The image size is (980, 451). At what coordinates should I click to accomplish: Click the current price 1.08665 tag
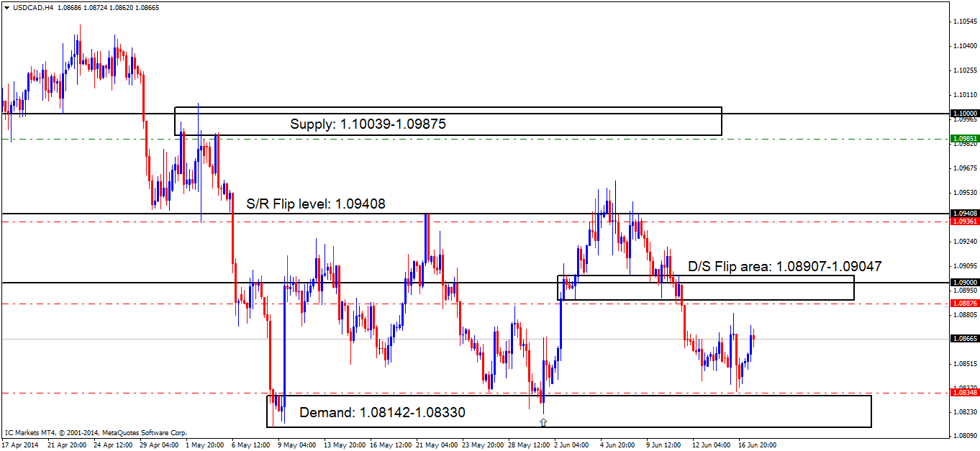click(x=964, y=339)
